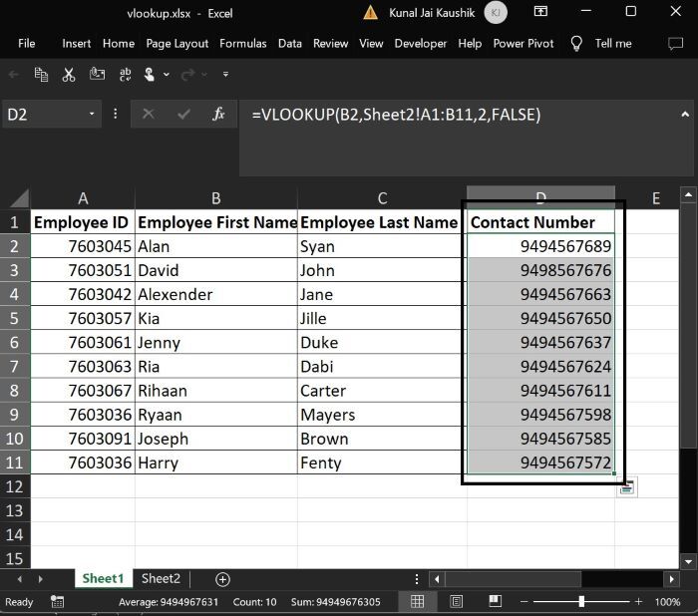Screen dimensions: 698x616
Task: Click the next sheet navigation arrow
Action: 41,579
